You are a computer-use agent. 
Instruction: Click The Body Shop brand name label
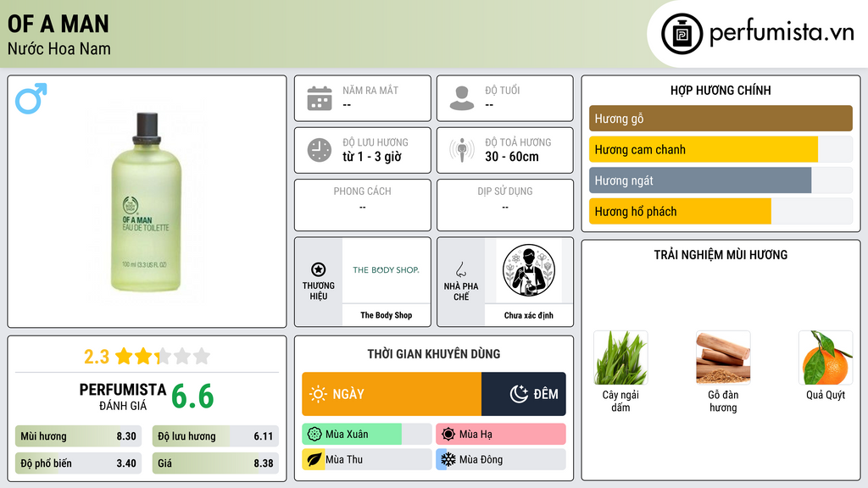[386, 315]
